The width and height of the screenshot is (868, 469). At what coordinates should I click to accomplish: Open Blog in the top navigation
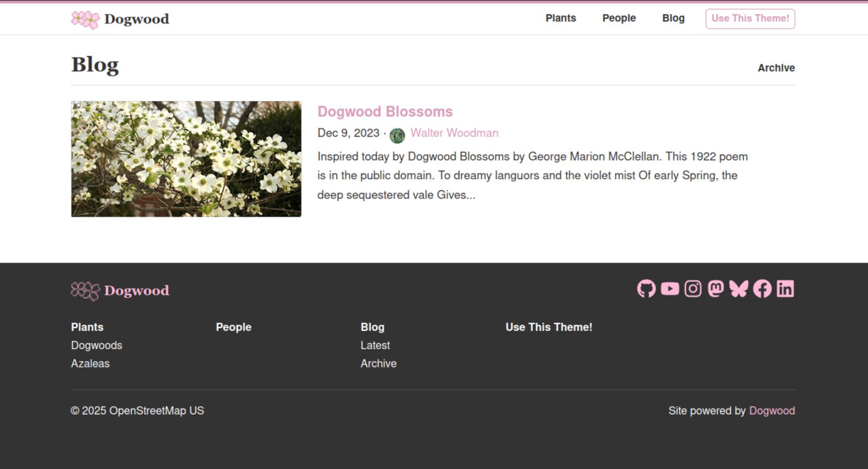(673, 18)
